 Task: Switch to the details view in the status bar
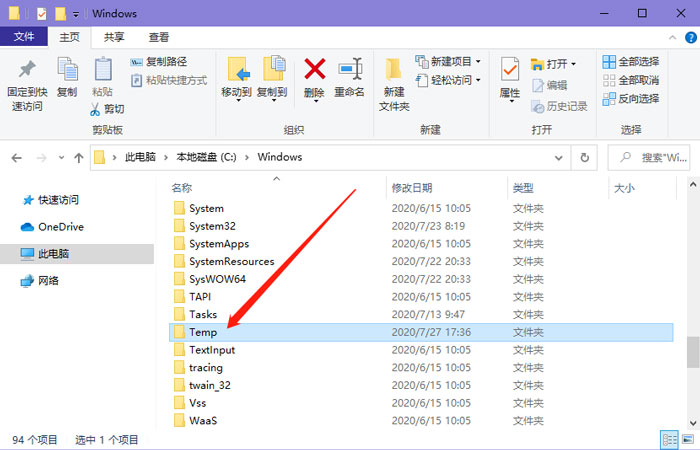tap(670, 439)
